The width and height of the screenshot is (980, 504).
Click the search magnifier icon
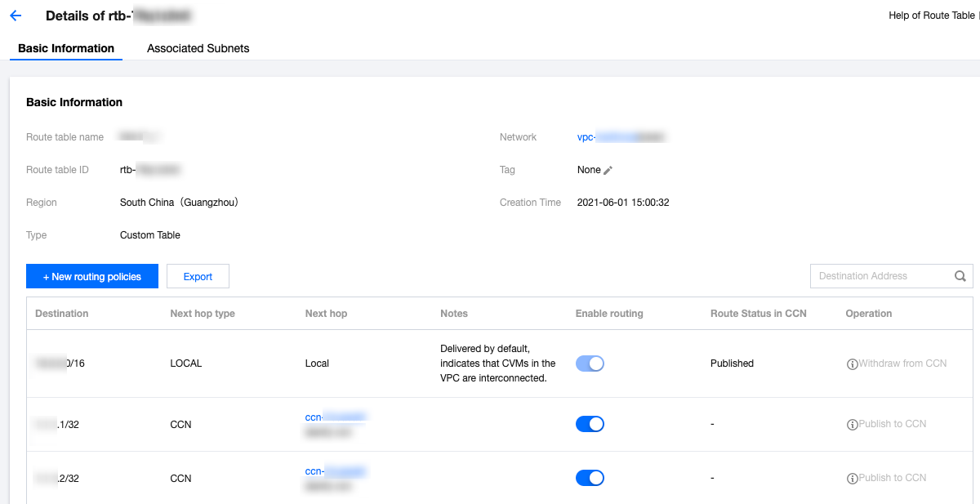point(960,276)
